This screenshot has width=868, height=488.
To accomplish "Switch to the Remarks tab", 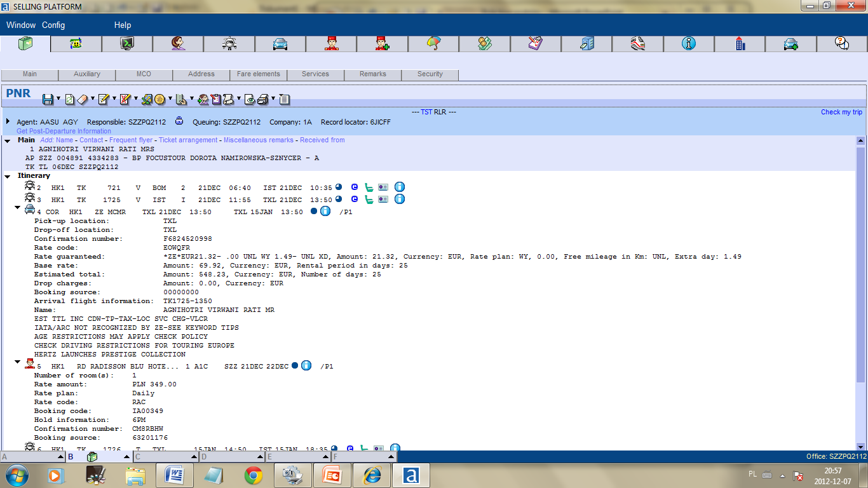I will pyautogui.click(x=373, y=74).
